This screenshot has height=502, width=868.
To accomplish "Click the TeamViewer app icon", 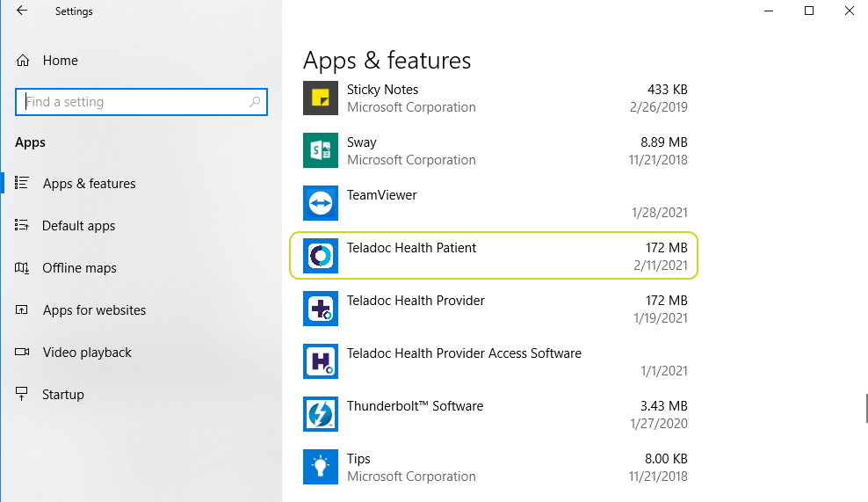I will (x=321, y=203).
